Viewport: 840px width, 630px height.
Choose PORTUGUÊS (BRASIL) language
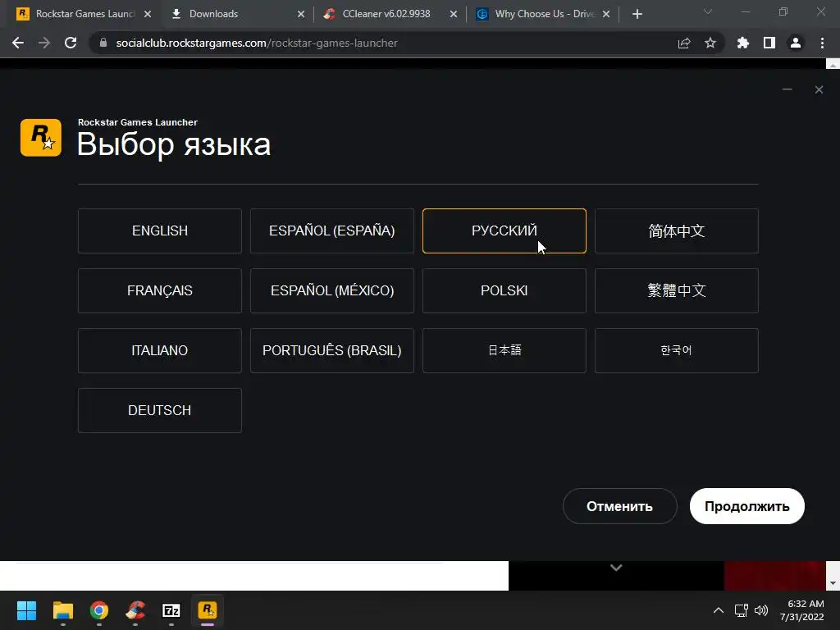click(332, 350)
